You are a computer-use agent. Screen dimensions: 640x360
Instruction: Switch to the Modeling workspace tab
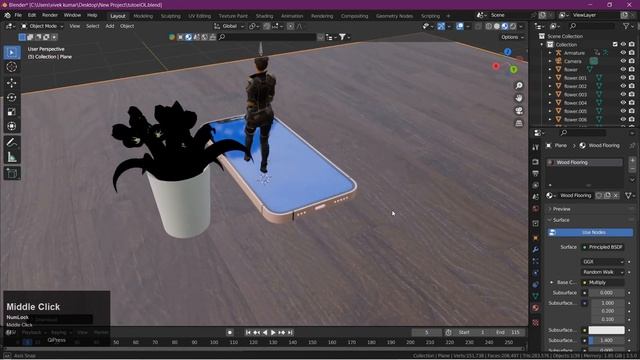click(143, 16)
